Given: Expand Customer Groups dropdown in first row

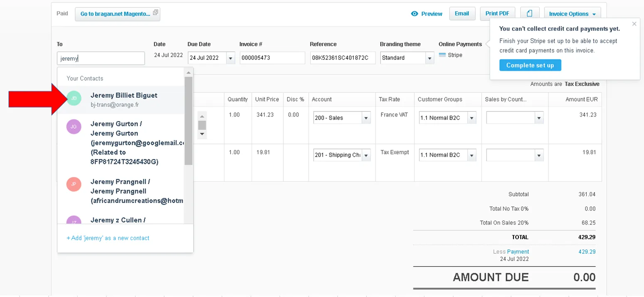Looking at the screenshot, I should (472, 118).
